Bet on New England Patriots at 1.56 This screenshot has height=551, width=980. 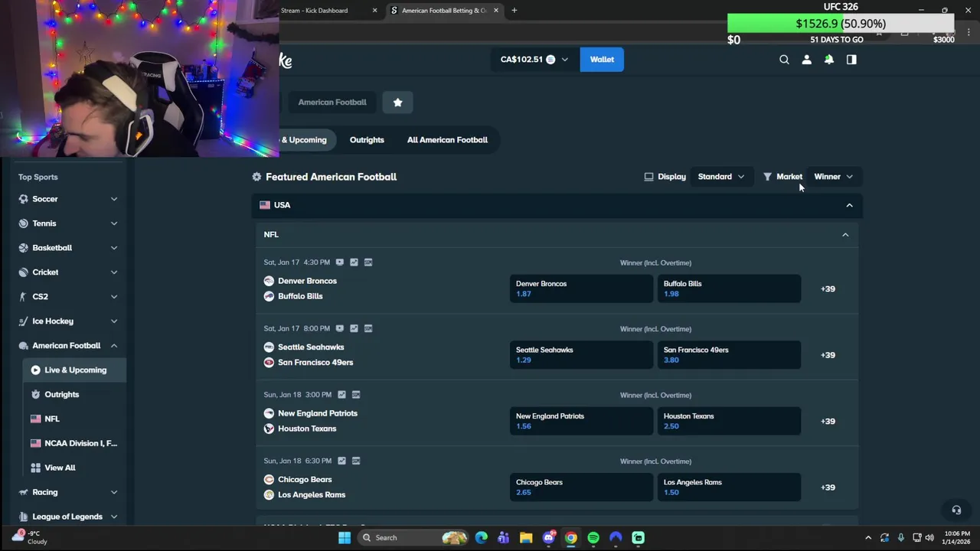[581, 422]
